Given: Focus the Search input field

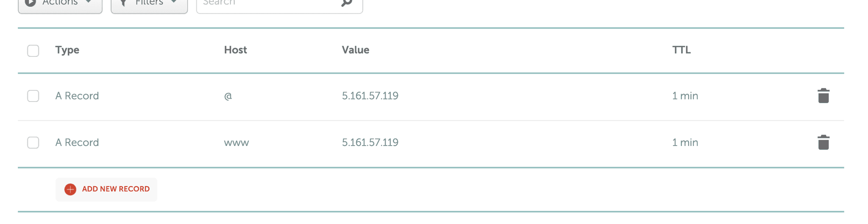Looking at the screenshot, I should [267, 3].
